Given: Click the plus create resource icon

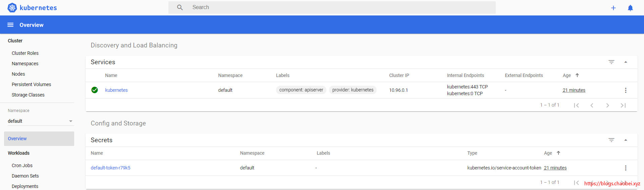Looking at the screenshot, I should pos(613,8).
